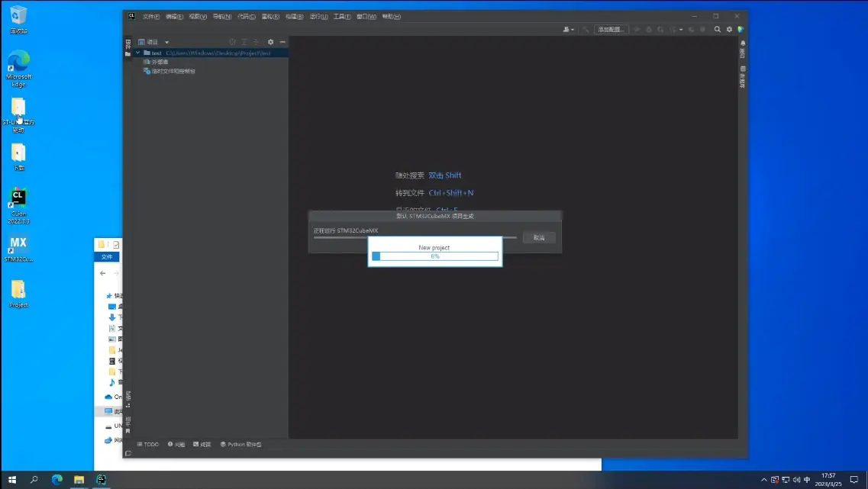Image resolution: width=868 pixels, height=489 pixels.
Task: Click the Ctrl+Shift+N shortcut text
Action: point(450,193)
